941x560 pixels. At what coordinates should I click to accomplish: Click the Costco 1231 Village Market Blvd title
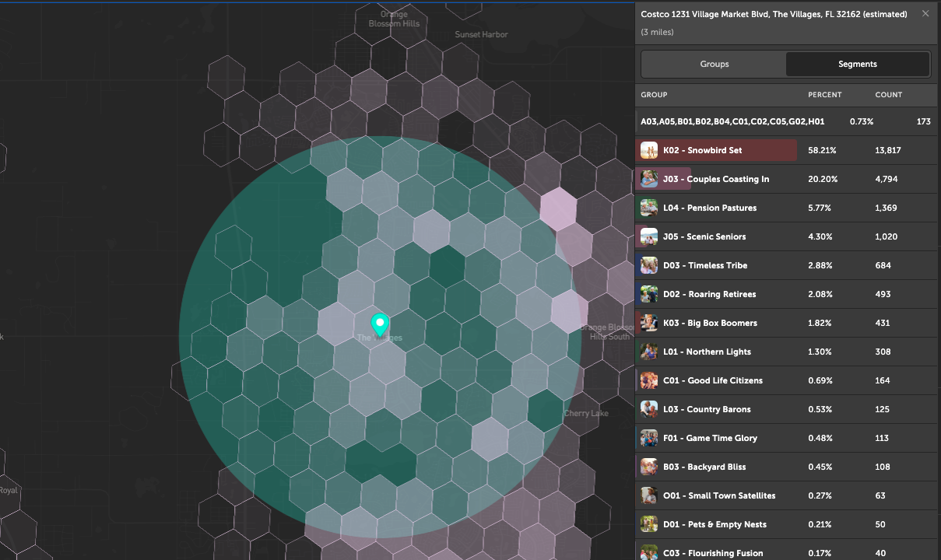click(774, 14)
